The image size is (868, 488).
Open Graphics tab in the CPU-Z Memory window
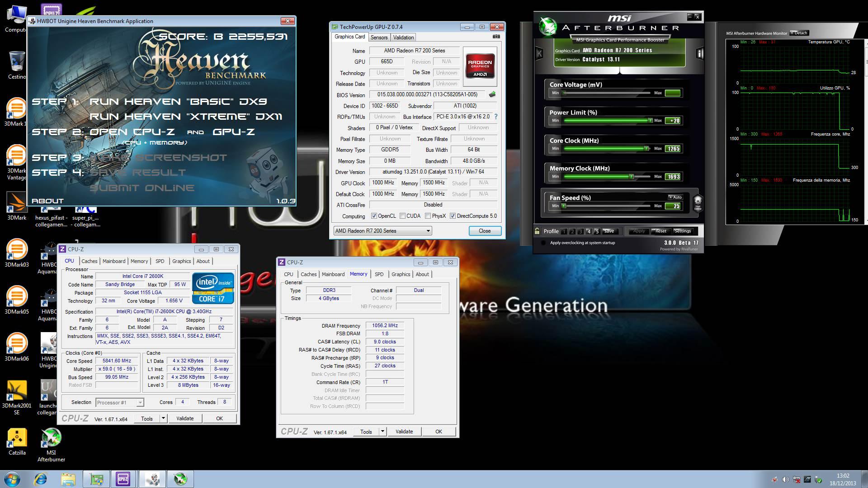tap(401, 274)
